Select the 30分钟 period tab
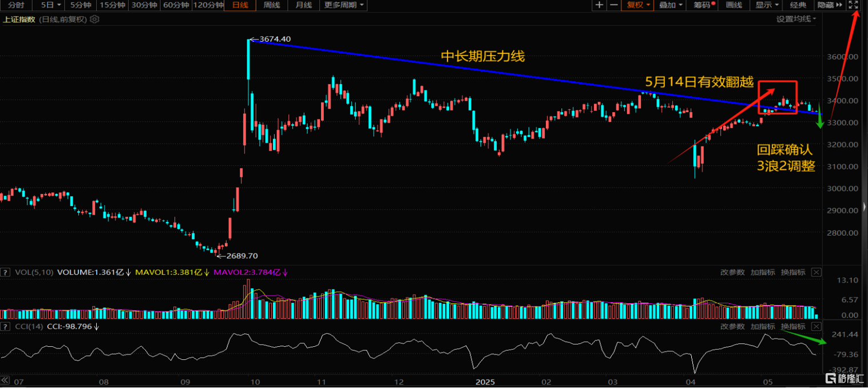Viewport: 868px width, 388px height. click(144, 5)
